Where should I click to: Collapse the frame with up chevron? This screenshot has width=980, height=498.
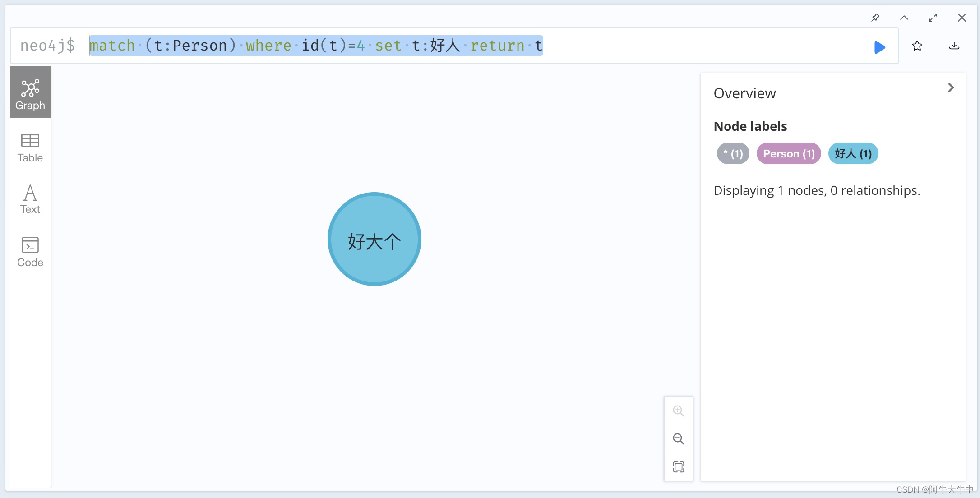point(904,18)
